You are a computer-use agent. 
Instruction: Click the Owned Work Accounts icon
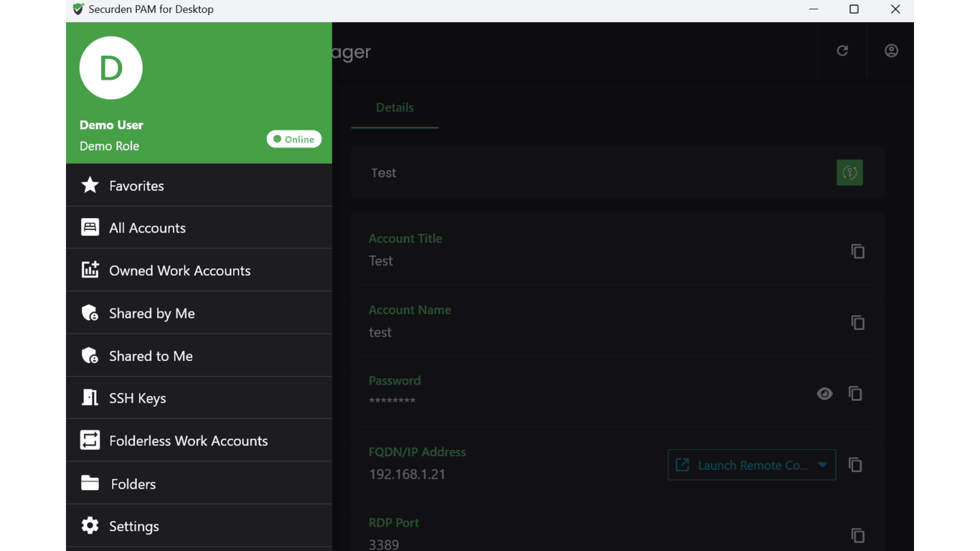90,270
